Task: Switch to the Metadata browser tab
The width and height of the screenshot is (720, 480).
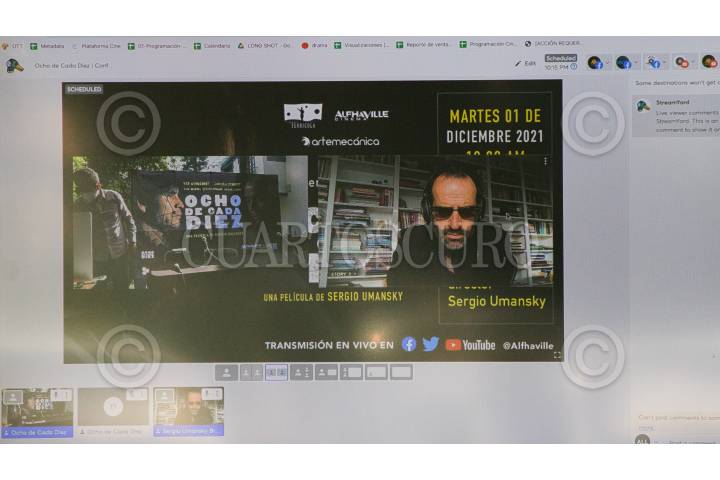Action: click(47, 45)
